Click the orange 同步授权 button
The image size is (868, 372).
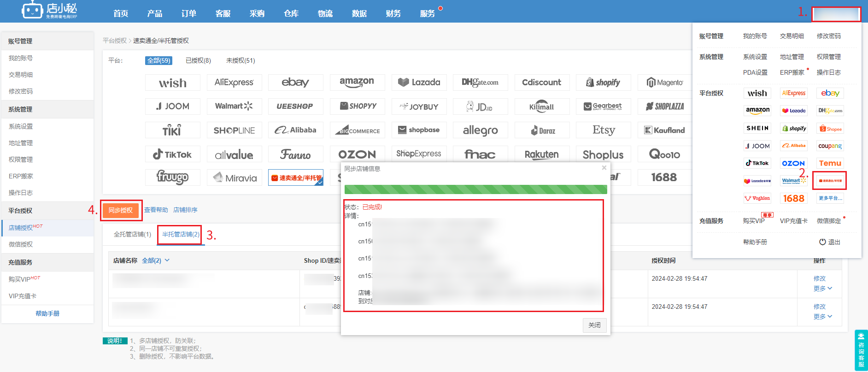tap(121, 210)
